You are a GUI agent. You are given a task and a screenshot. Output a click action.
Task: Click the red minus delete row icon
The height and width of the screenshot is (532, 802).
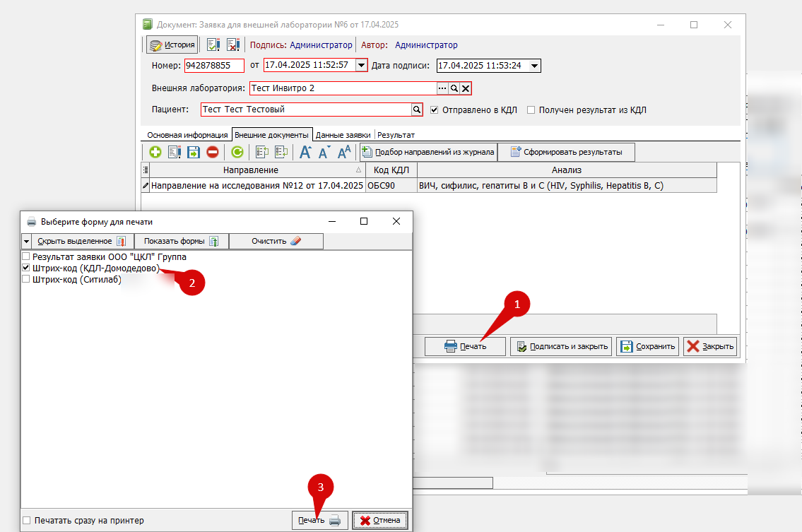tap(213, 152)
